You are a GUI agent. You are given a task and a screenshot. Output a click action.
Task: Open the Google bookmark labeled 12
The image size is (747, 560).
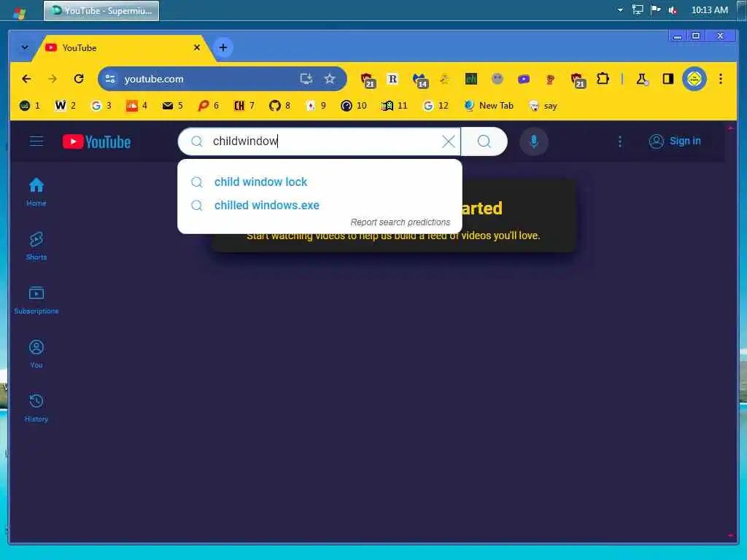pyautogui.click(x=436, y=106)
